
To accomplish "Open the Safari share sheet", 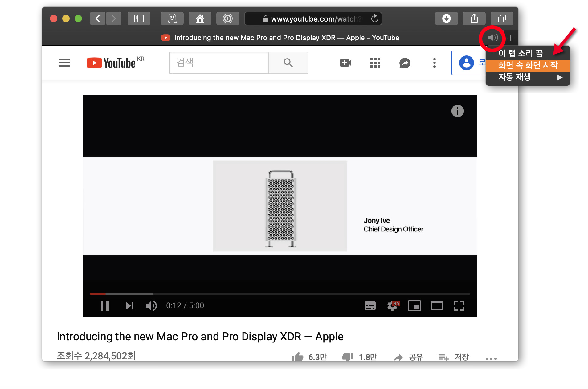I will 474,19.
